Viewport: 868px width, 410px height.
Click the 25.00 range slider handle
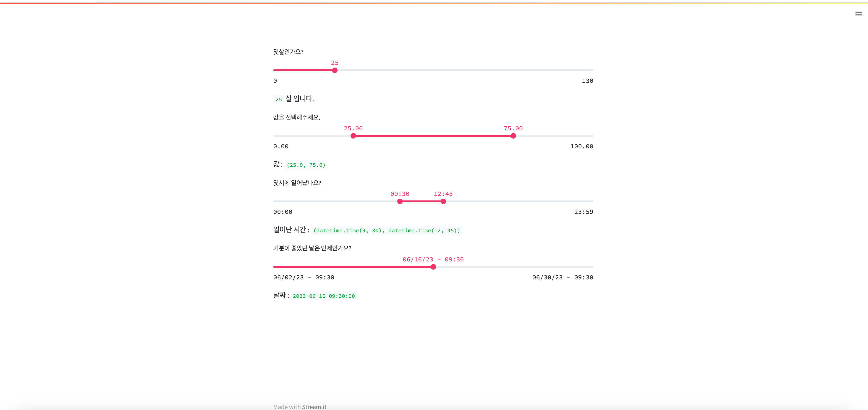(353, 136)
